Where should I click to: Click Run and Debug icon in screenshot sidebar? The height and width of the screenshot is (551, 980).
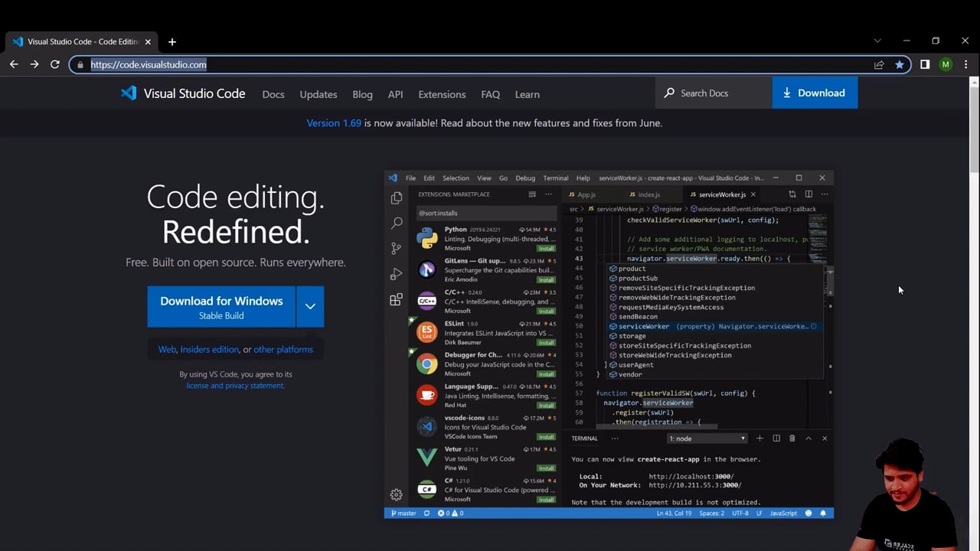(396, 274)
